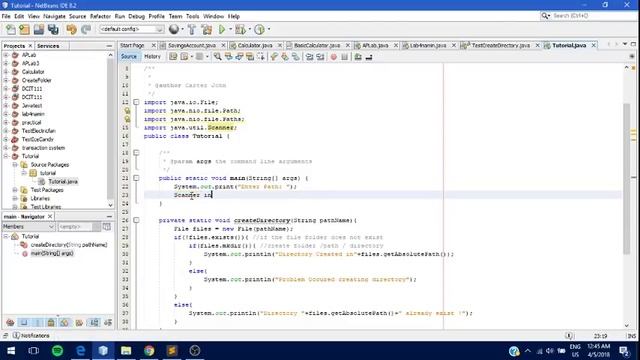Click the Comment icon in editor toolbar

358,57
